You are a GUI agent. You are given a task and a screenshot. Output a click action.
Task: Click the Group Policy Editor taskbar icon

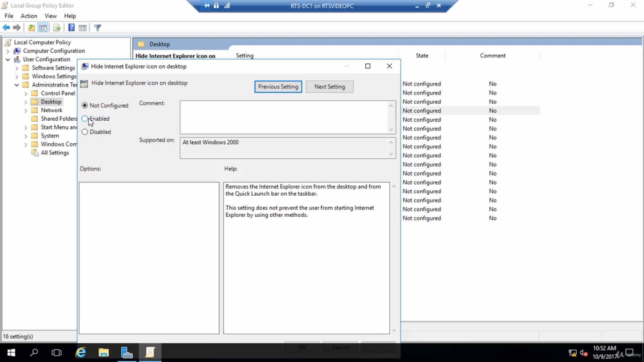[x=150, y=352]
